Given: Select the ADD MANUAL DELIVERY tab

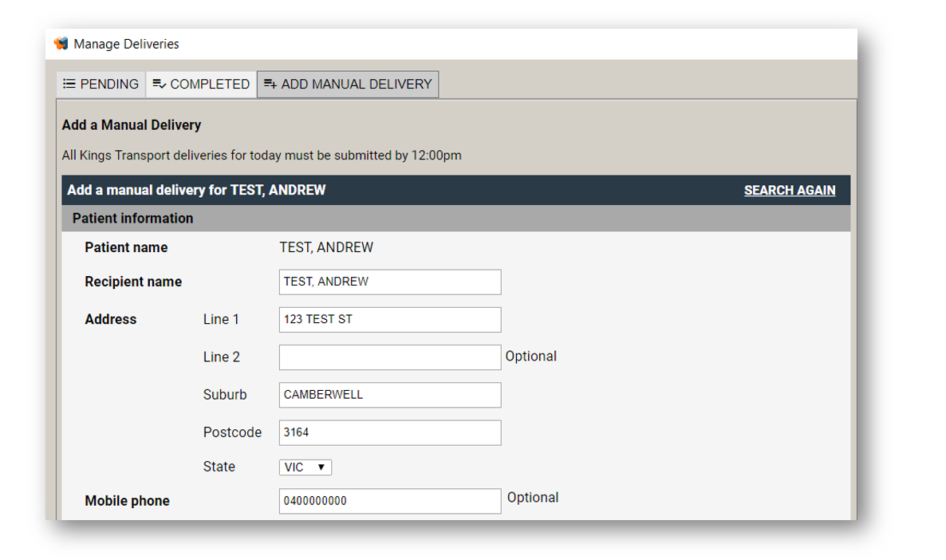Looking at the screenshot, I should [x=348, y=84].
